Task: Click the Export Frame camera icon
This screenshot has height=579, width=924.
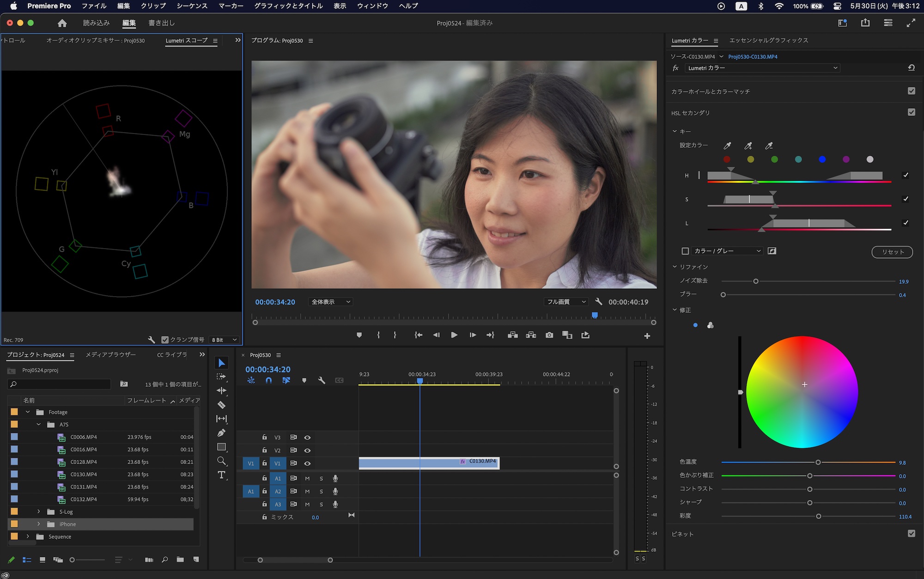Action: pyautogui.click(x=549, y=335)
